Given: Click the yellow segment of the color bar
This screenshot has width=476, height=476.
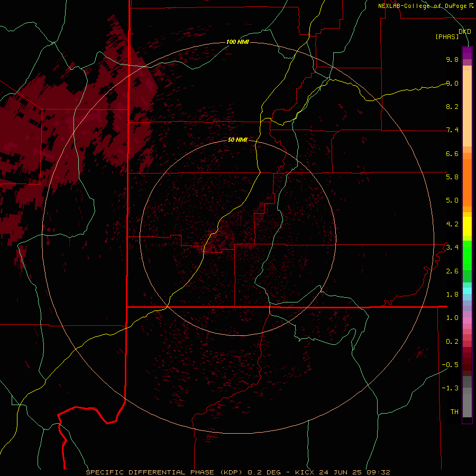Looking at the screenshot, I should (x=467, y=226).
